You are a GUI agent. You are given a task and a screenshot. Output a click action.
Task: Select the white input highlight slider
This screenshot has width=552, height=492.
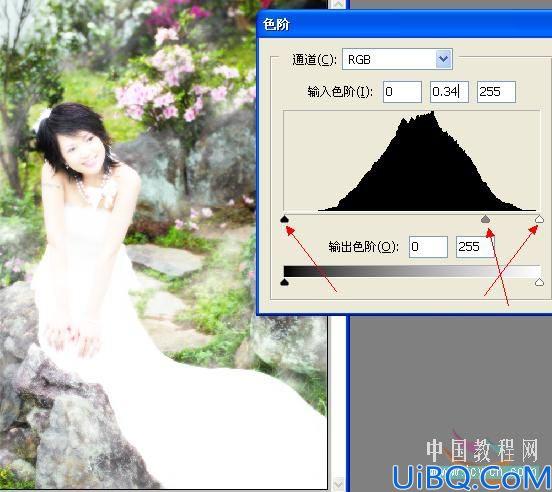pos(539,219)
